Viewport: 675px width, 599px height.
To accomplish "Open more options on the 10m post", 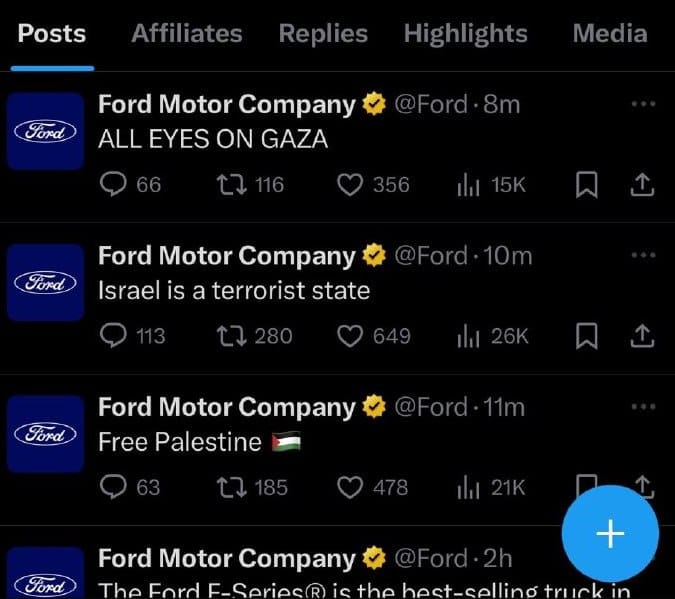I will 643,255.
